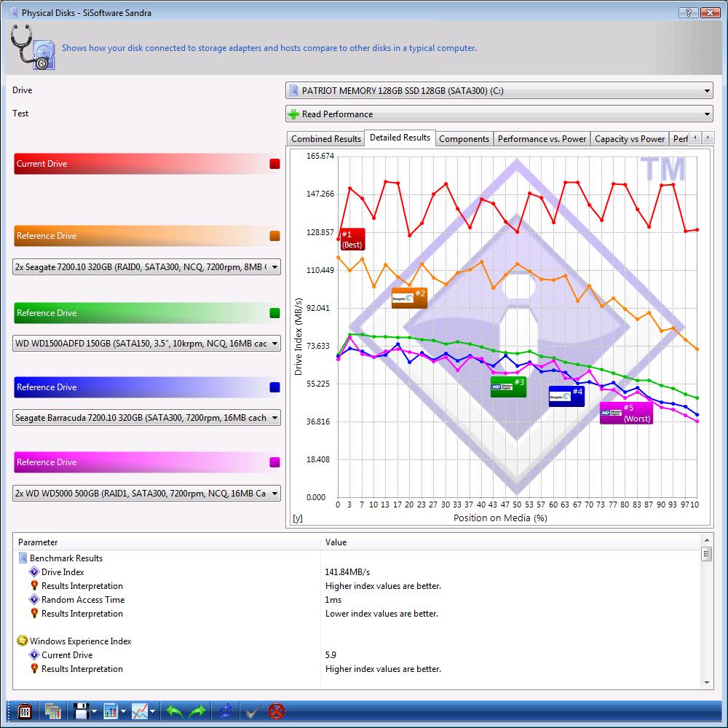
Task: Select the Detailed Results tab
Action: (400, 138)
